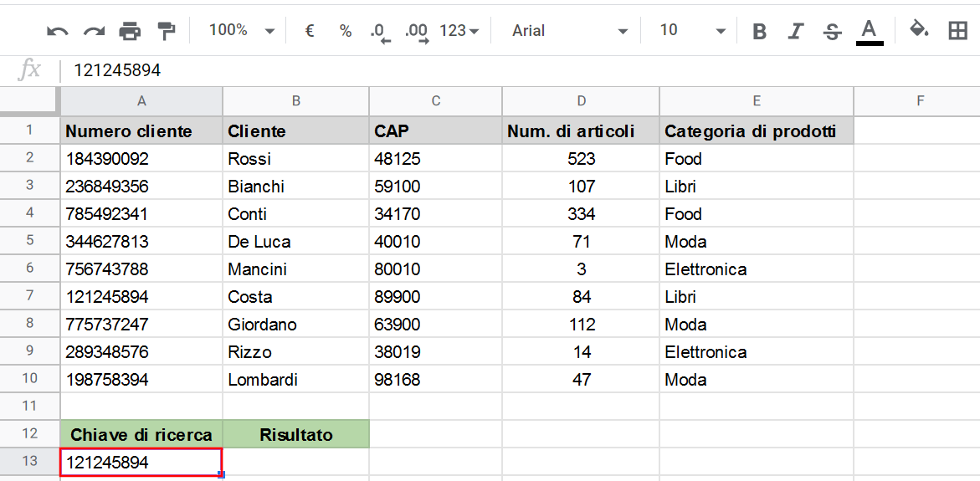Click the redo arrow icon

coord(94,31)
